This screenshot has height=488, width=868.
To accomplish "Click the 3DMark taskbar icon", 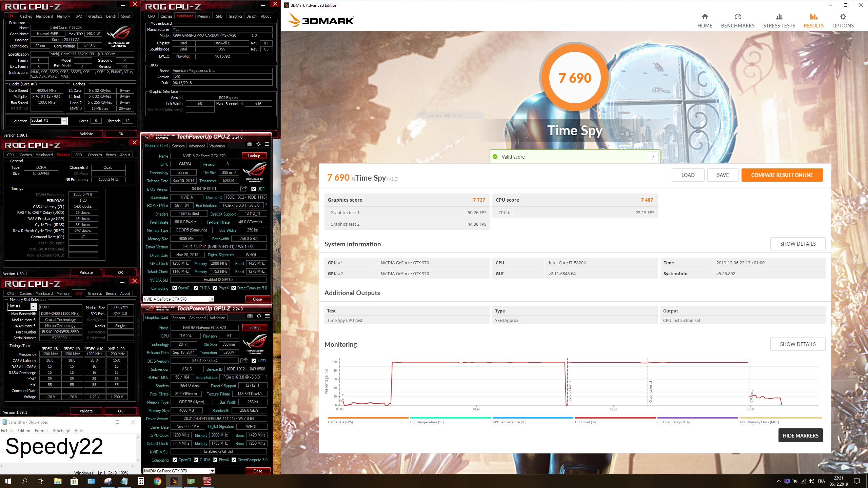I will click(x=174, y=481).
